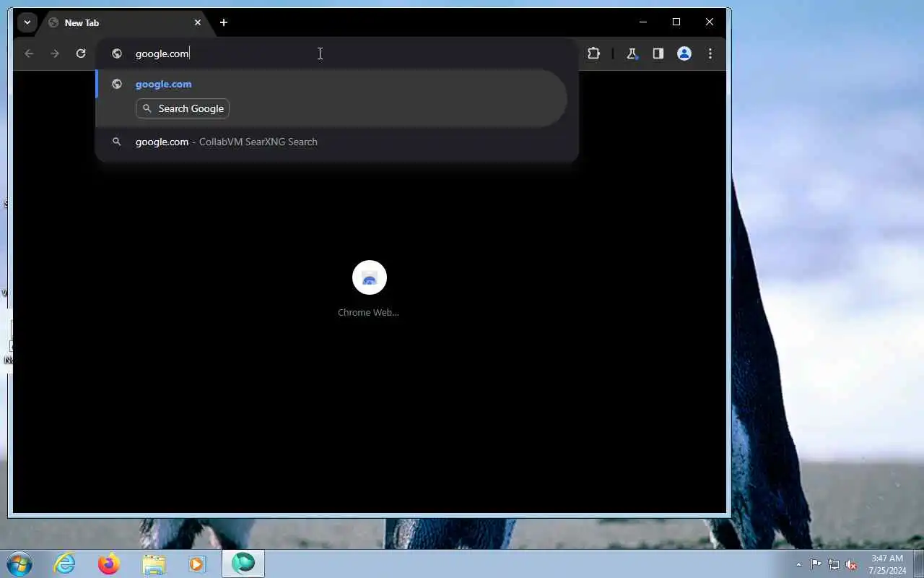Open the three-dot Chrome menu
This screenshot has height=578, width=924.
click(x=710, y=53)
